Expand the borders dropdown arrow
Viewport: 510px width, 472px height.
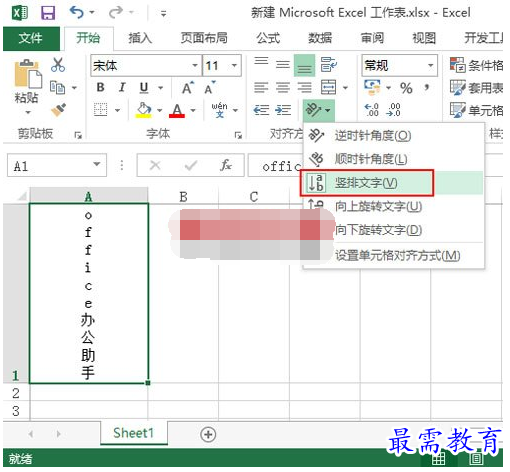pyautogui.click(x=117, y=110)
